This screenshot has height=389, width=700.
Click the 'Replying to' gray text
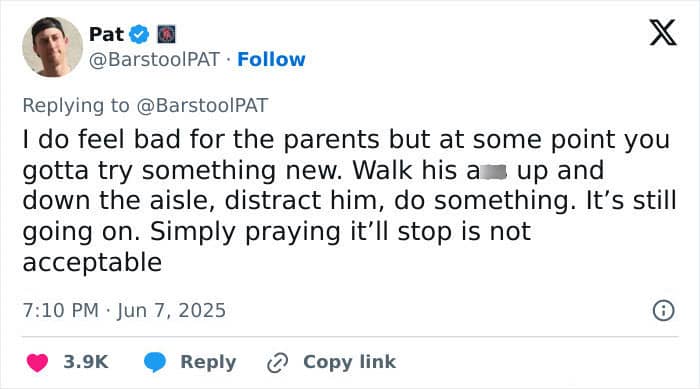click(76, 105)
